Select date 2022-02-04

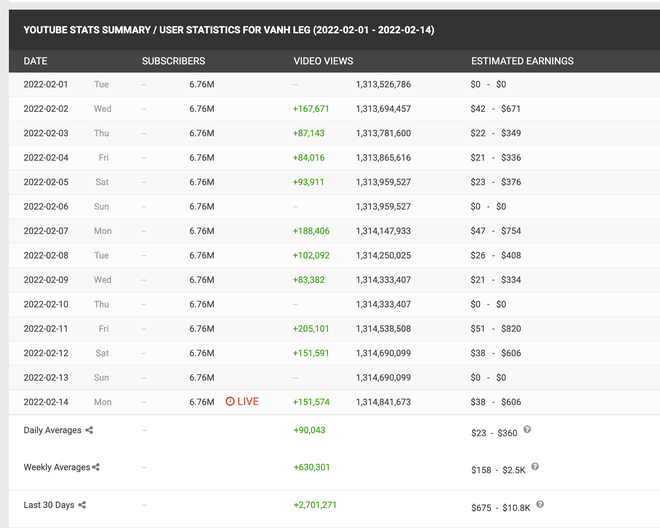coord(45,157)
